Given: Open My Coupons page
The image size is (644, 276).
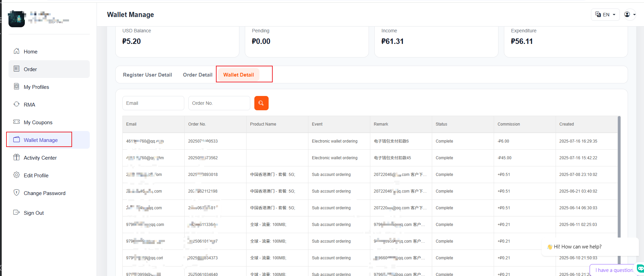Looking at the screenshot, I should click(x=49, y=122).
